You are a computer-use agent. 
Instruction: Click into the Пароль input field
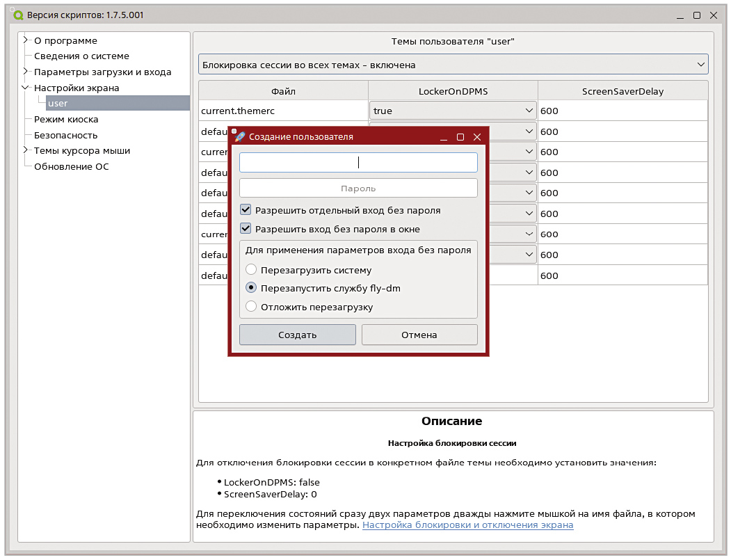[x=358, y=188]
